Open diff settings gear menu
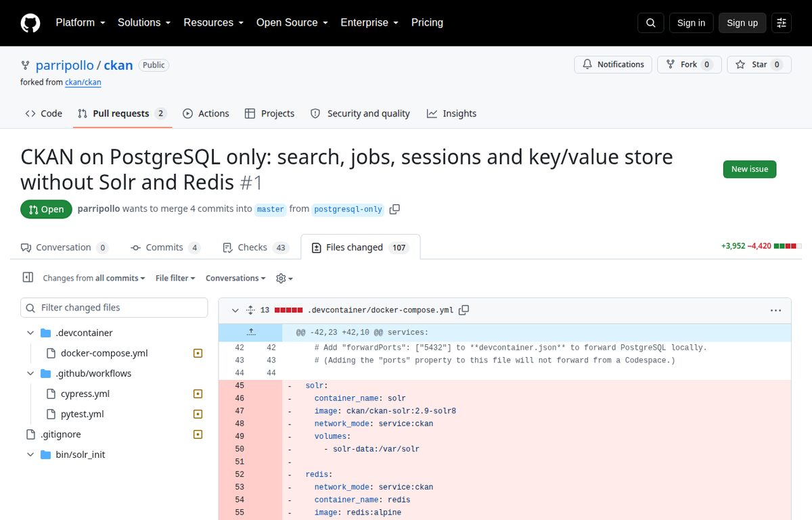 coord(284,278)
